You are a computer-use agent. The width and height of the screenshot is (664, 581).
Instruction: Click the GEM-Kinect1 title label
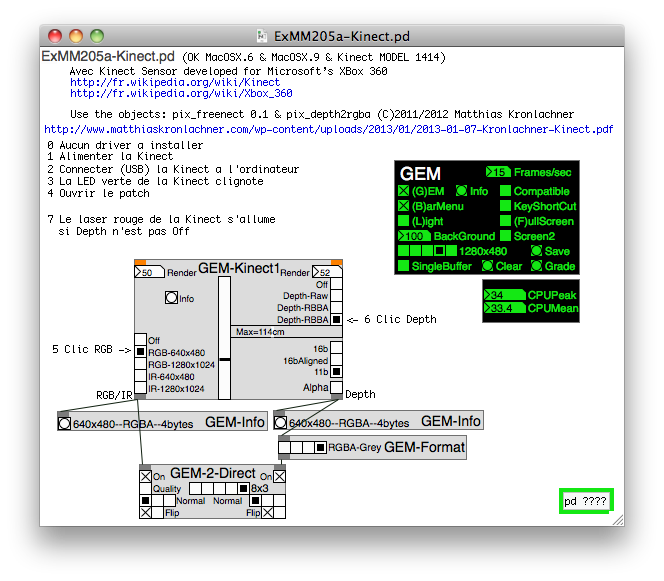click(x=239, y=268)
